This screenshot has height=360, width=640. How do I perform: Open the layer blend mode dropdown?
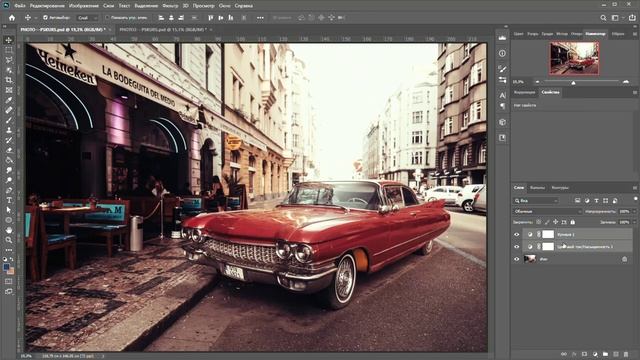tap(547, 211)
